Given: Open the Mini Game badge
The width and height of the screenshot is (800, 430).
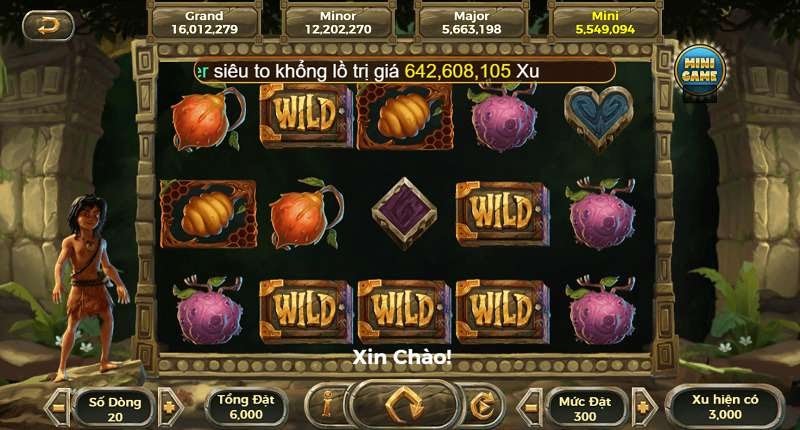Looking at the screenshot, I should tap(700, 71).
